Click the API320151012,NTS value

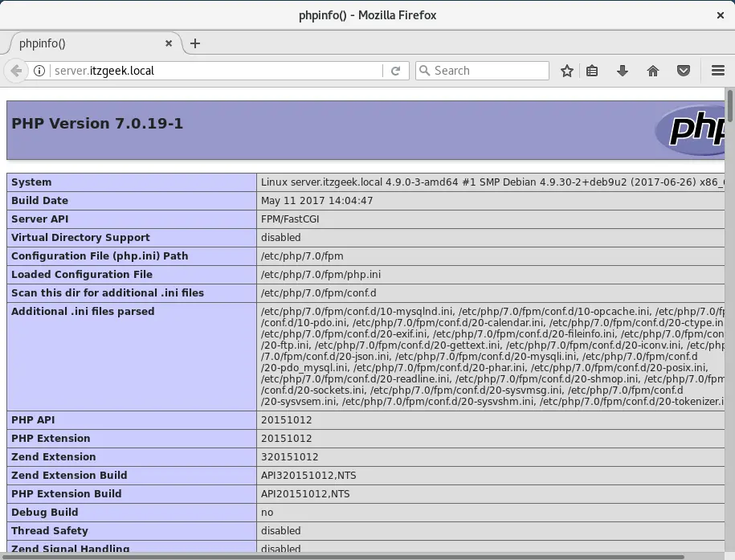coord(308,476)
